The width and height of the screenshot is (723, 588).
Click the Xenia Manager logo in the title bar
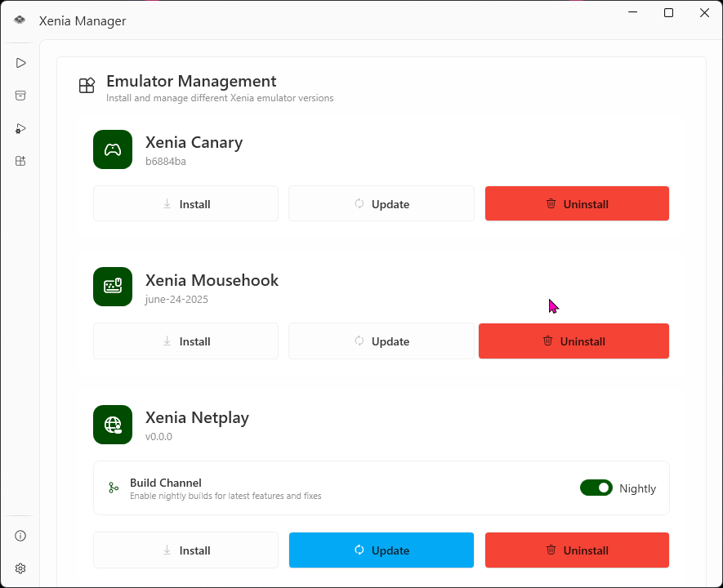point(20,20)
